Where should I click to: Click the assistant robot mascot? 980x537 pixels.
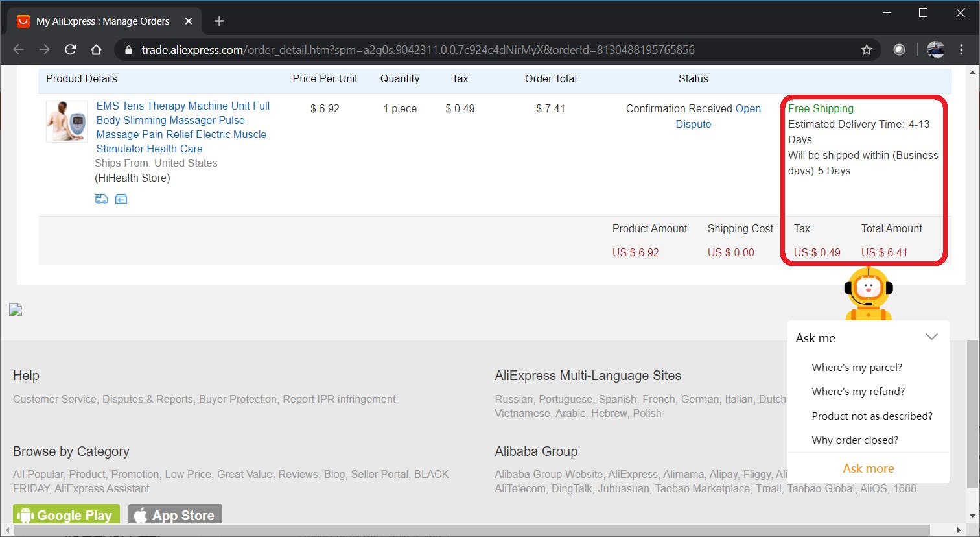869,293
